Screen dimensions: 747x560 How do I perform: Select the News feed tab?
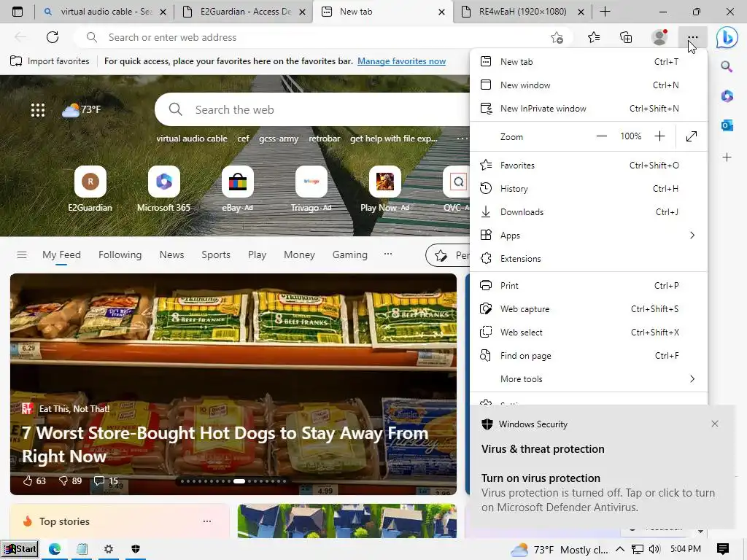tap(171, 254)
